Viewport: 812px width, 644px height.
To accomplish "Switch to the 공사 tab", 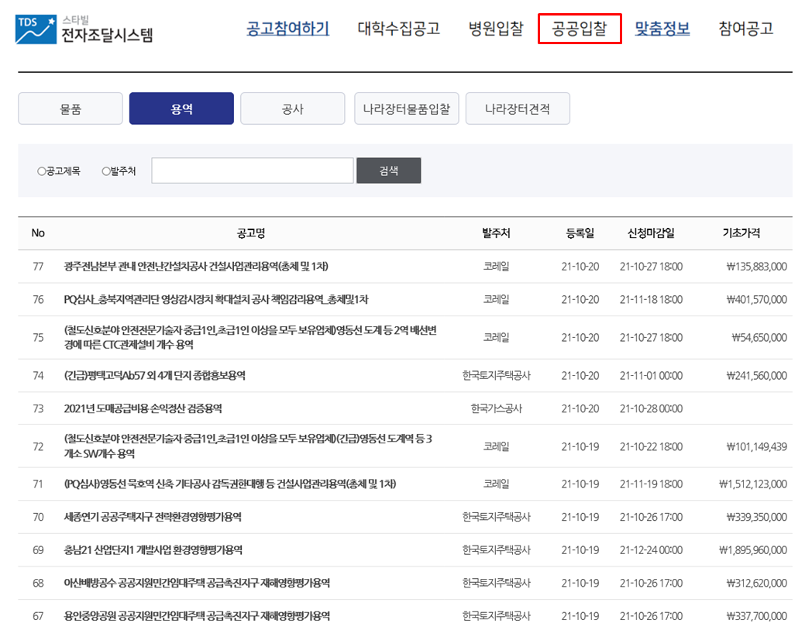I will 293,108.
